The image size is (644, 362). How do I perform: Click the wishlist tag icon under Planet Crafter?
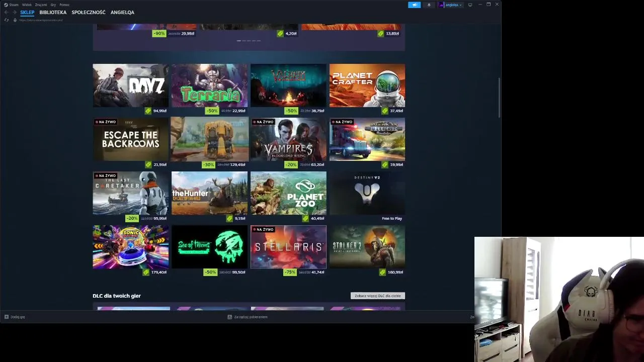pos(385,111)
